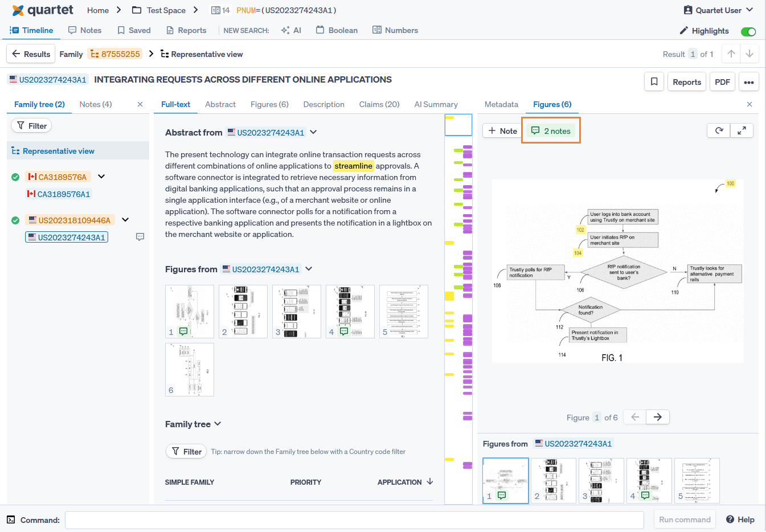Rotate the figure image
766x532 pixels.
[719, 130]
